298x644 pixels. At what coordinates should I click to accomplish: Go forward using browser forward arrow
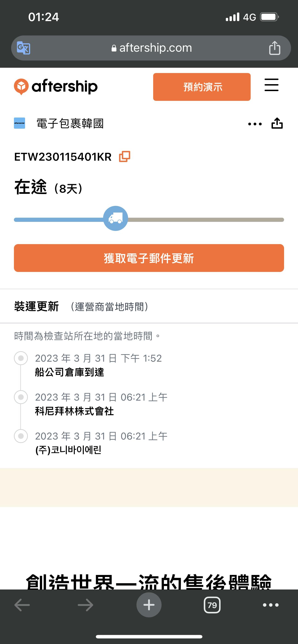click(x=85, y=605)
